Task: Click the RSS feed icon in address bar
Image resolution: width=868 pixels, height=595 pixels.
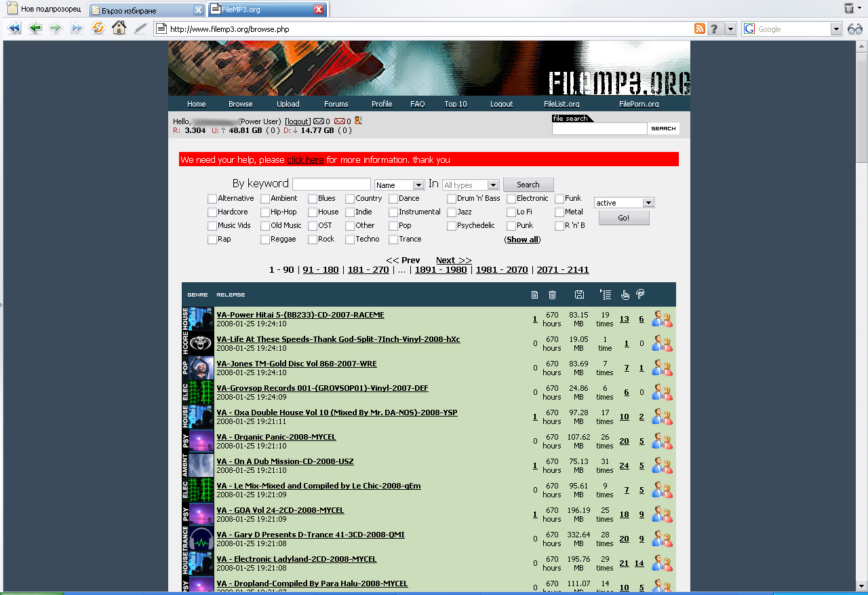Action: tap(699, 29)
